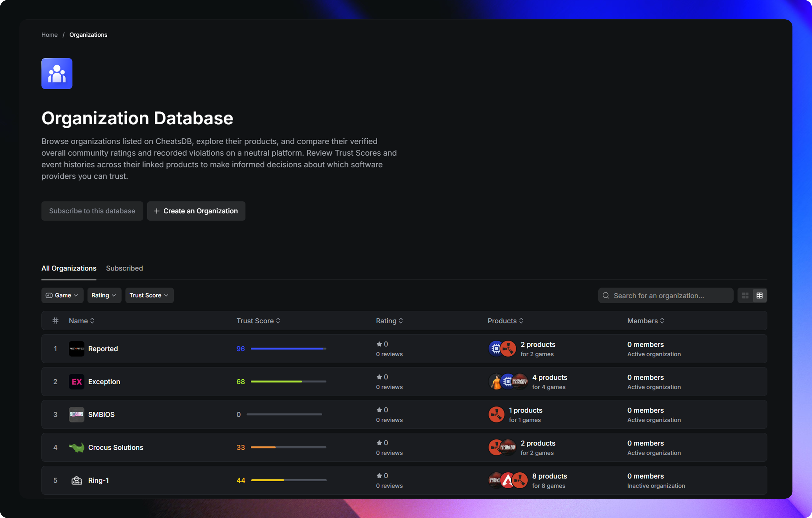Click the Reported organization logo

pyautogui.click(x=77, y=349)
